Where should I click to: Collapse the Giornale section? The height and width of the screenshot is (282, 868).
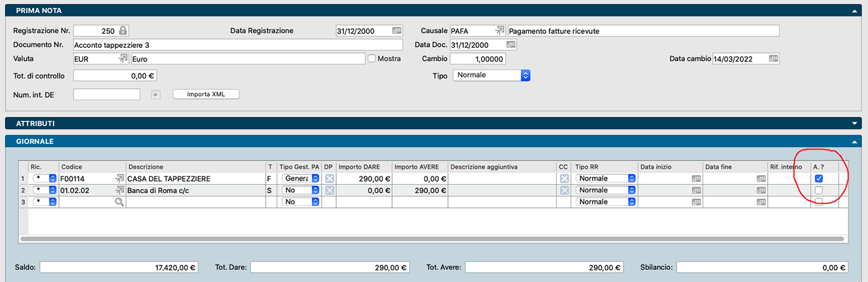tap(856, 142)
